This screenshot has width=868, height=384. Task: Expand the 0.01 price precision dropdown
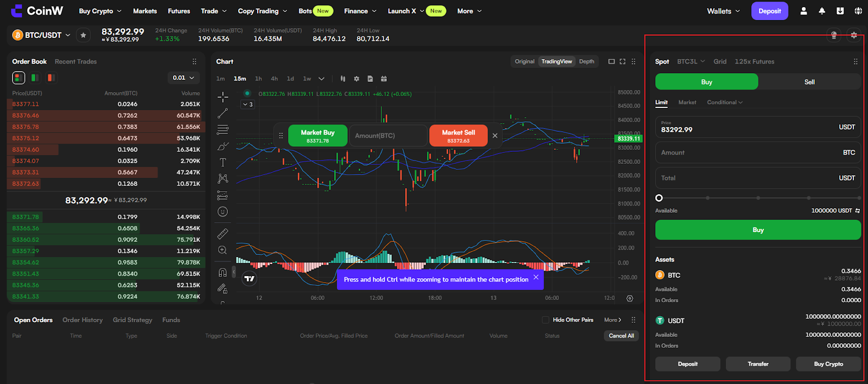183,78
